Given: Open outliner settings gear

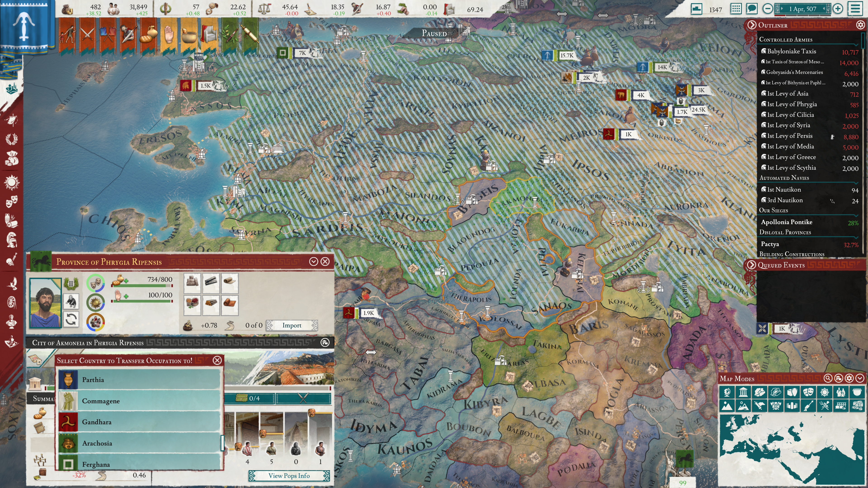Looking at the screenshot, I should point(860,25).
